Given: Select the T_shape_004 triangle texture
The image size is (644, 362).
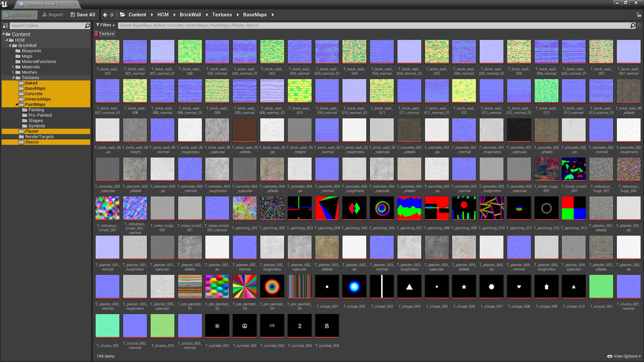Looking at the screenshot, I should coord(409,287).
